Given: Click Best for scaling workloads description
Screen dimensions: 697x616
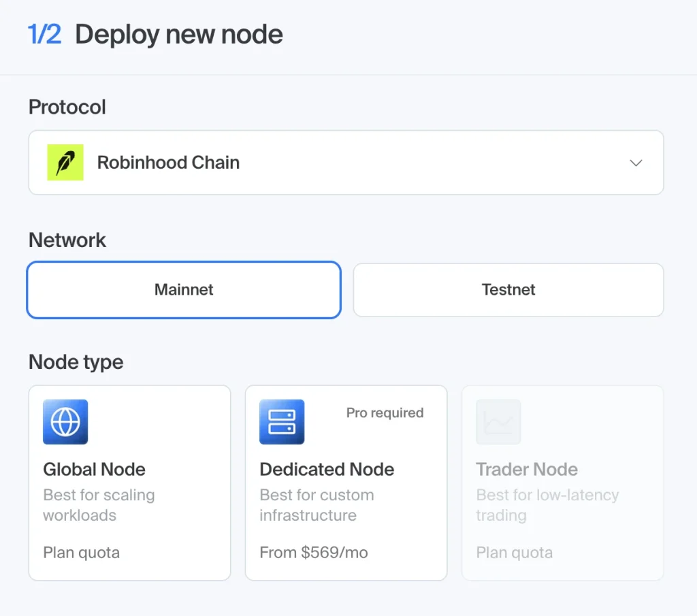Looking at the screenshot, I should click(99, 505).
